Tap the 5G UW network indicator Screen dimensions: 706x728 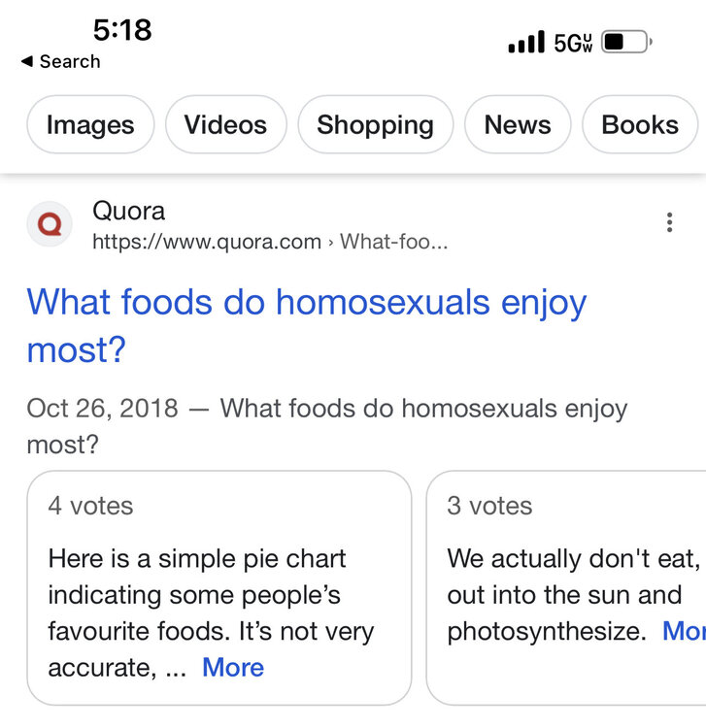click(572, 43)
